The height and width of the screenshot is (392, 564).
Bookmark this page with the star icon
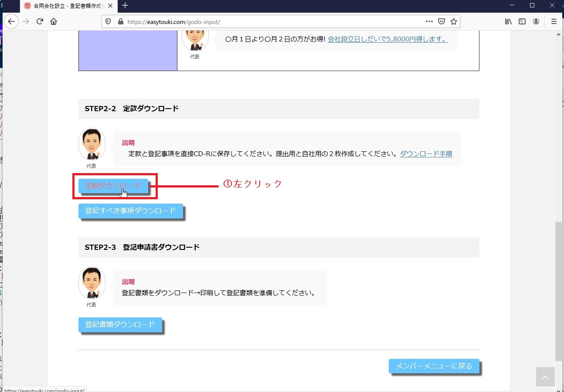point(453,21)
